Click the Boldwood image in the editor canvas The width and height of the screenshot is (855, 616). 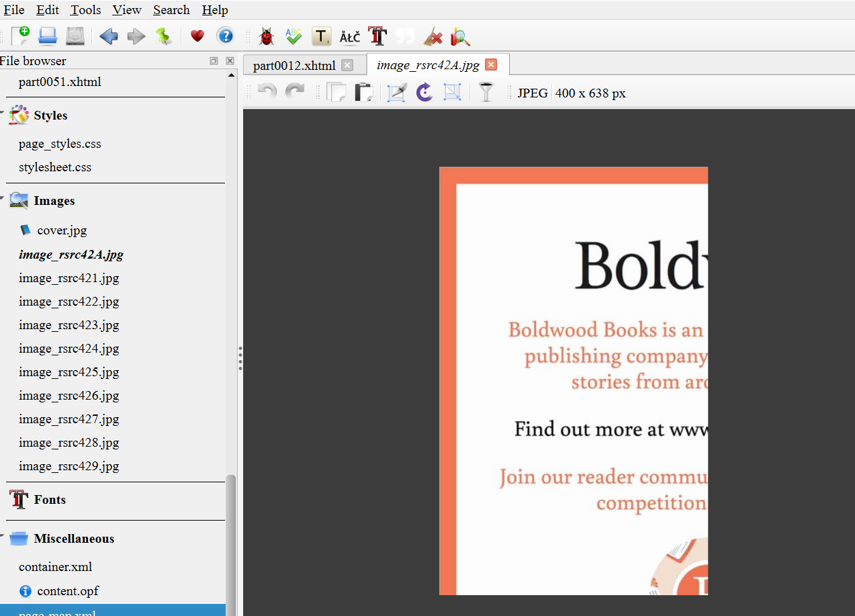click(x=574, y=381)
